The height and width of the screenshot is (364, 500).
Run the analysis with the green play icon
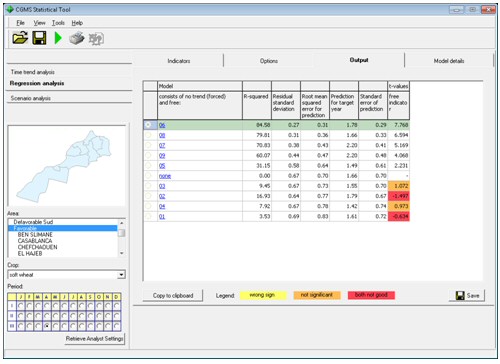click(58, 38)
